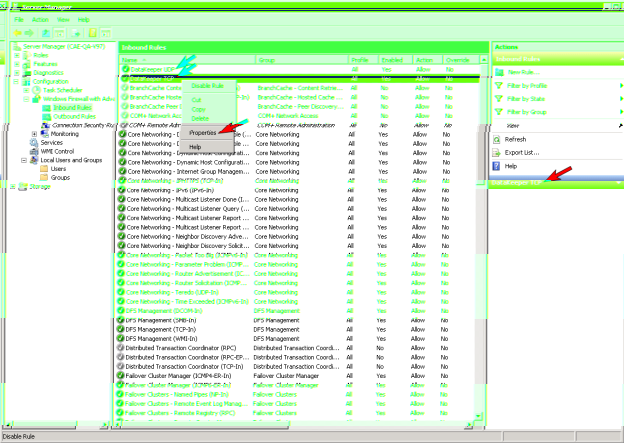
Task: Choose Properties from the context menu
Action: point(204,132)
